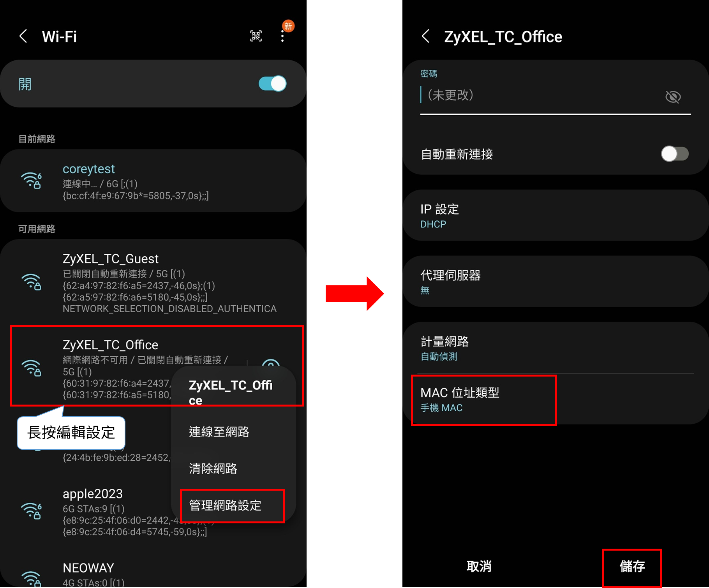This screenshot has height=588, width=709.
Task: Open the three-dot more options menu
Action: click(x=282, y=36)
